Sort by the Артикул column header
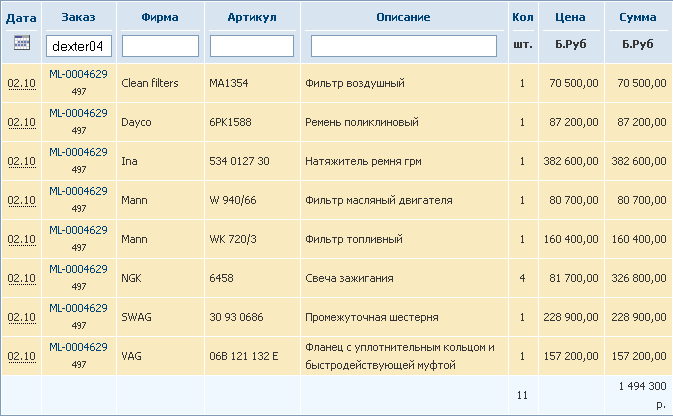 click(x=252, y=17)
